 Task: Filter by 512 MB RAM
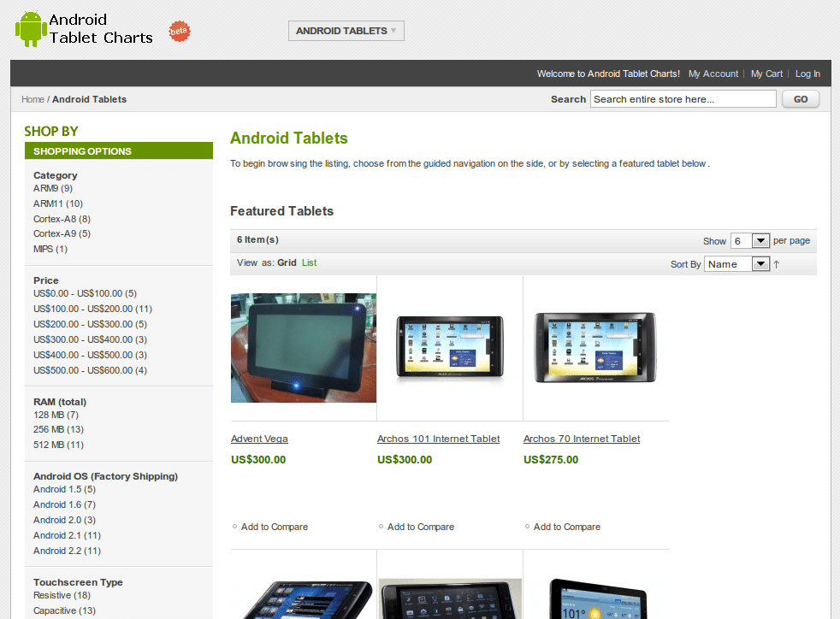[x=58, y=445]
